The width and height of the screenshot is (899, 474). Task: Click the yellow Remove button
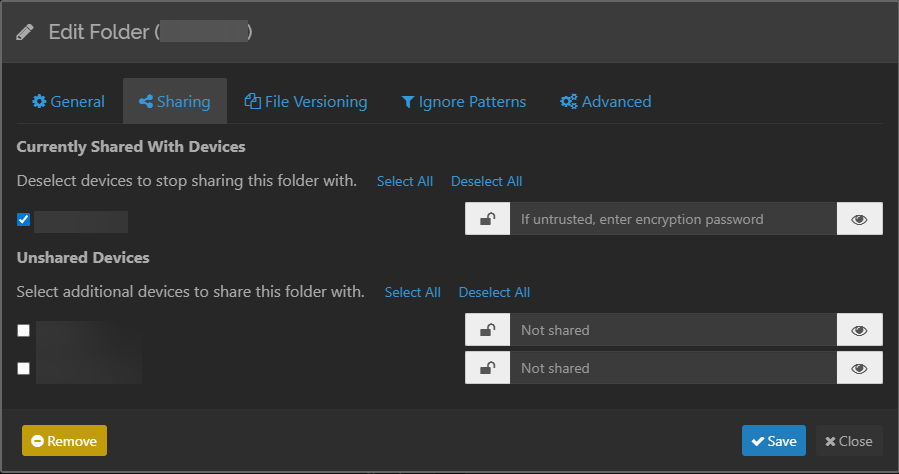coord(64,441)
